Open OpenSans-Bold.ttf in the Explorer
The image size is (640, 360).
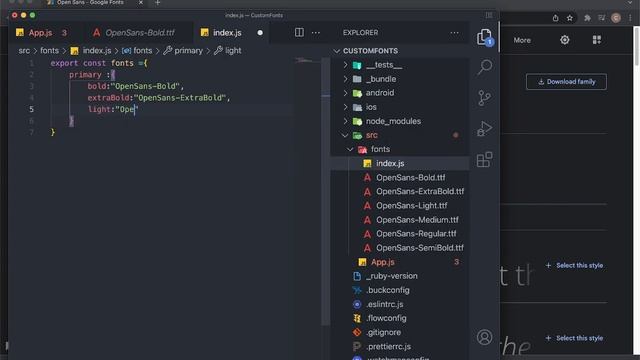coord(410,178)
